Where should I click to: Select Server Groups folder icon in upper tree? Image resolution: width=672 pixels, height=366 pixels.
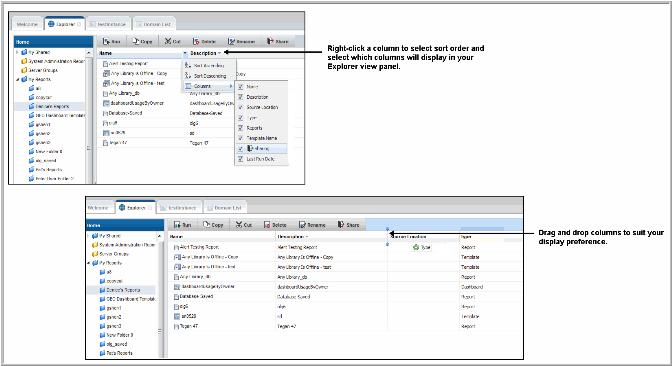click(24, 70)
